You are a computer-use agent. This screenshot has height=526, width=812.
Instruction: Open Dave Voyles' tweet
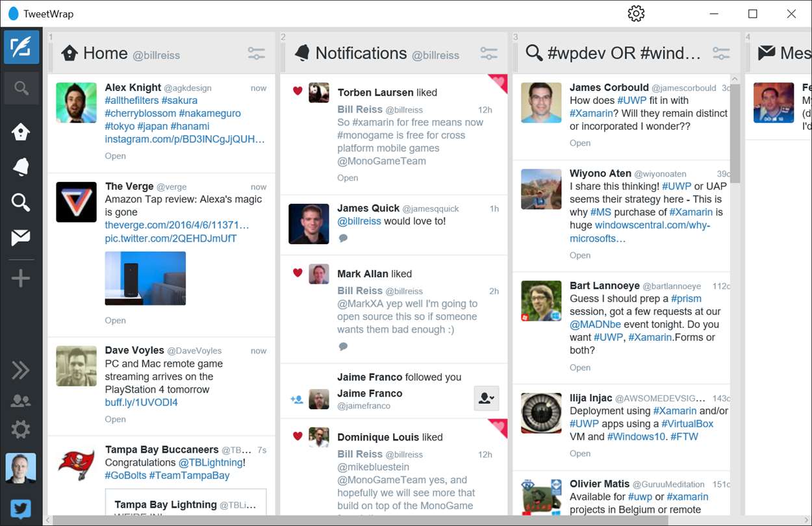(x=115, y=420)
